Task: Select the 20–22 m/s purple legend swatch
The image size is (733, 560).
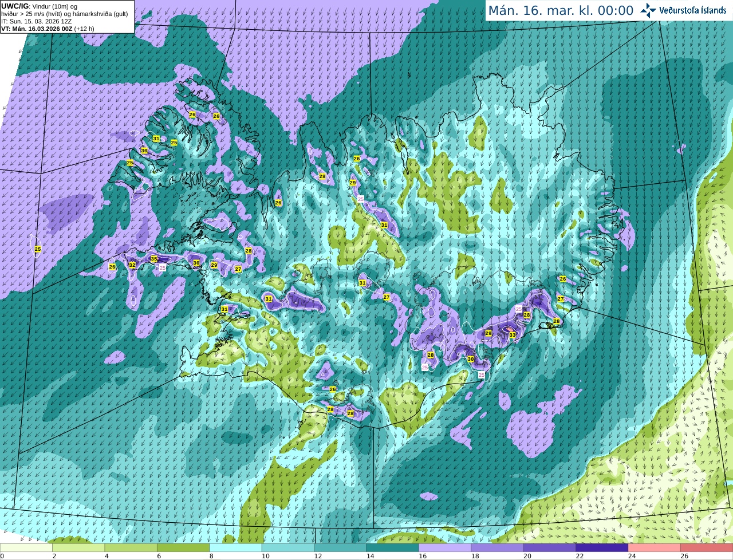Action: (x=550, y=548)
